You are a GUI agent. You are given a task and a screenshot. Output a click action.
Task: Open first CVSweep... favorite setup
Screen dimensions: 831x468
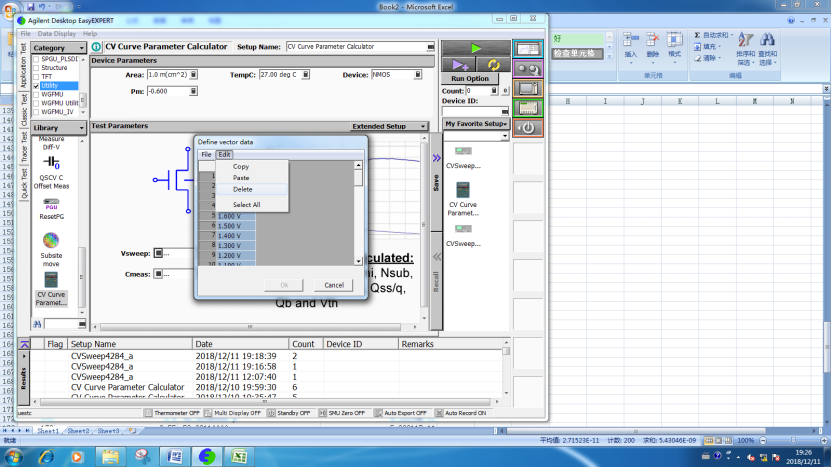tap(463, 157)
